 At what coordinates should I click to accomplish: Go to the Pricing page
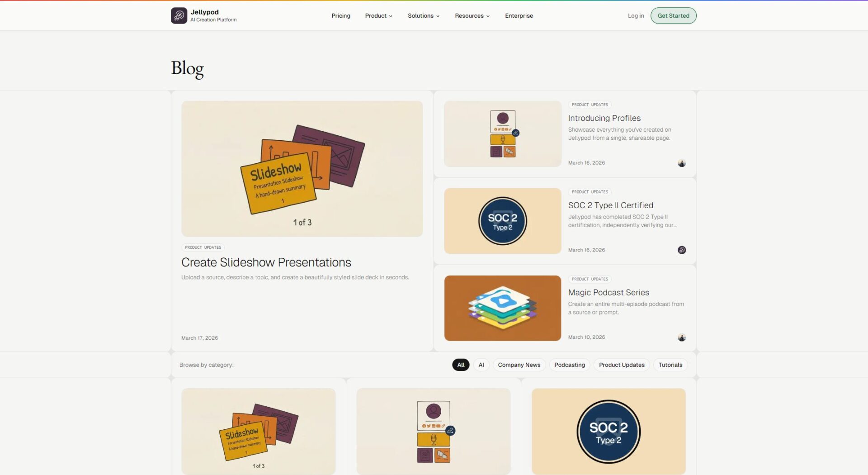pyautogui.click(x=341, y=16)
